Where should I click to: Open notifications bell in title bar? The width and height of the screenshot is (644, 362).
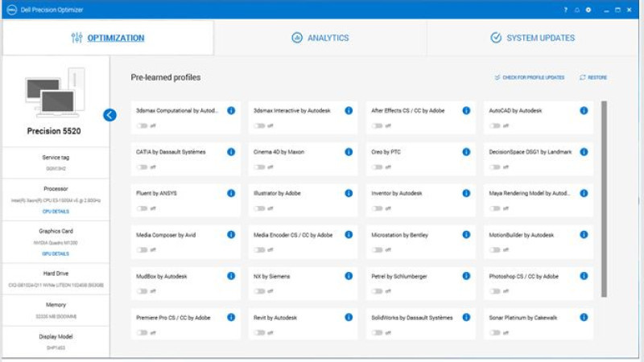click(x=577, y=10)
